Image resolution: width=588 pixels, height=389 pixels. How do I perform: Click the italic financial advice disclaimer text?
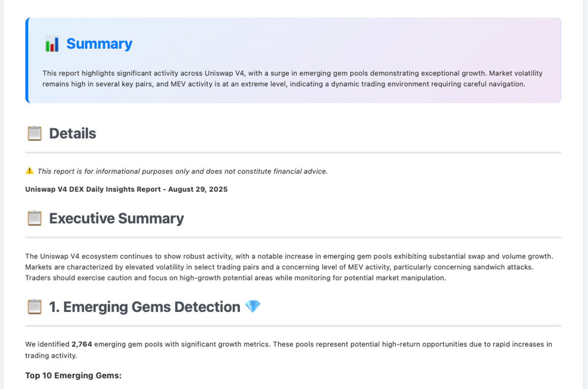click(182, 171)
